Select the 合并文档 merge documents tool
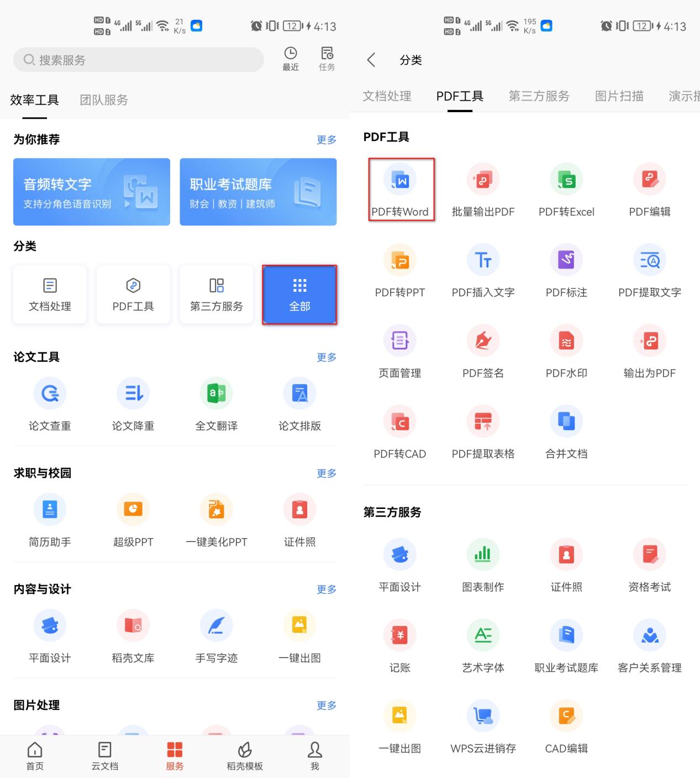This screenshot has width=700, height=778. pos(566,432)
